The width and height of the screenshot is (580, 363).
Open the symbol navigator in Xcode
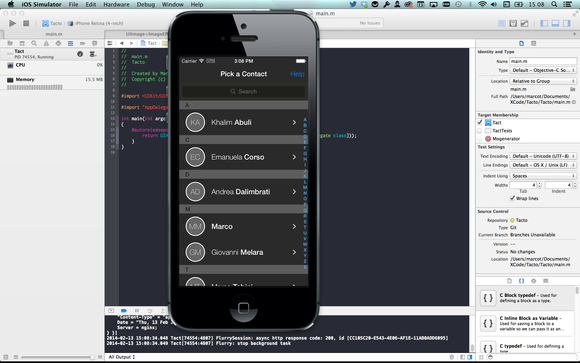[x=22, y=43]
